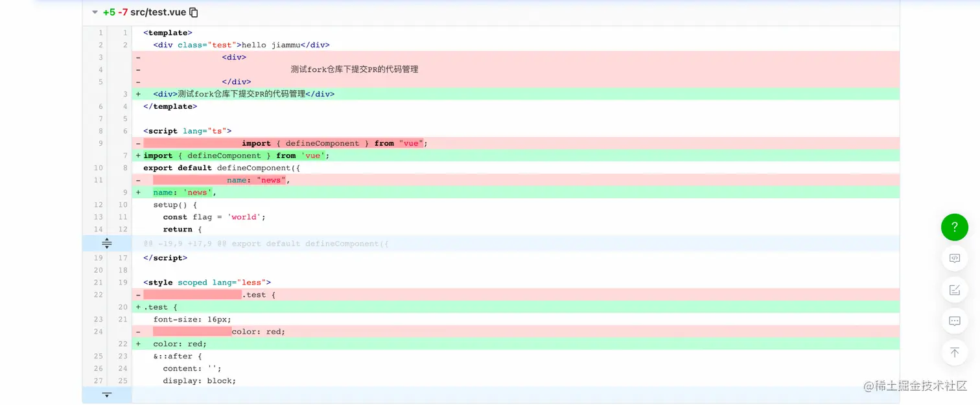Click the '</template>' closing tag line
This screenshot has height=405, width=980.
coord(515,106)
